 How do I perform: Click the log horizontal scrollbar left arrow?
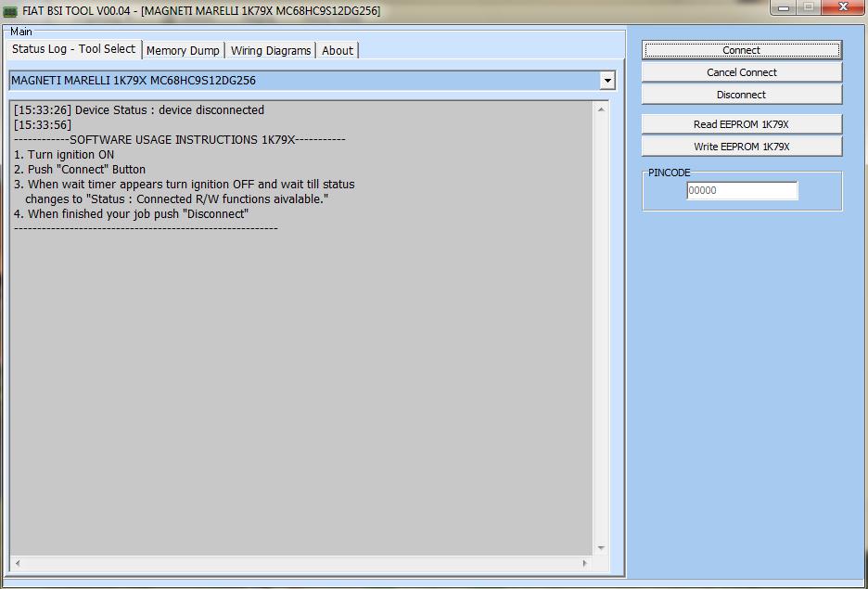[x=18, y=563]
